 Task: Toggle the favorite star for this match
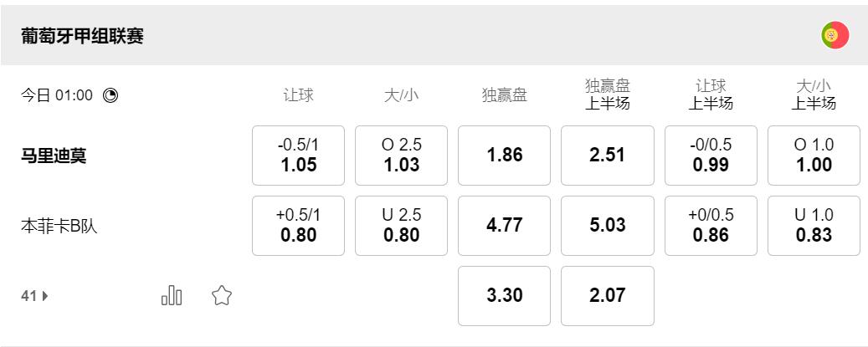pos(221,295)
